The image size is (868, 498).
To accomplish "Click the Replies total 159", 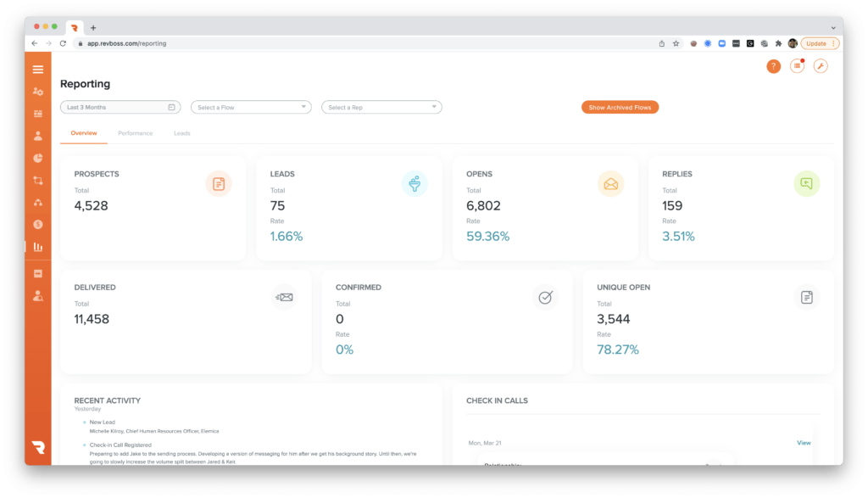I will pyautogui.click(x=672, y=206).
